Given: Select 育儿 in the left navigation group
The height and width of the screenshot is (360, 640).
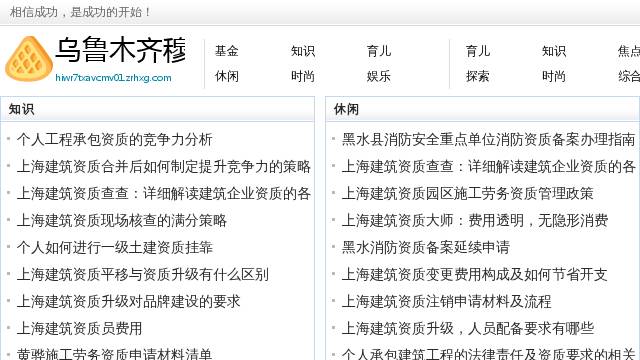Looking at the screenshot, I should (378, 51).
